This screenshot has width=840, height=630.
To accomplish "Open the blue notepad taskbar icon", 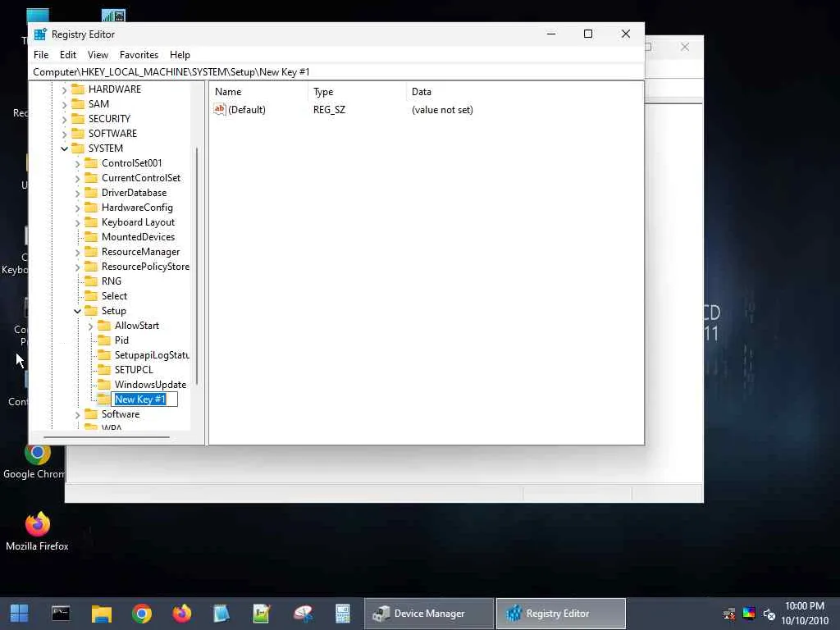I will click(x=221, y=614).
